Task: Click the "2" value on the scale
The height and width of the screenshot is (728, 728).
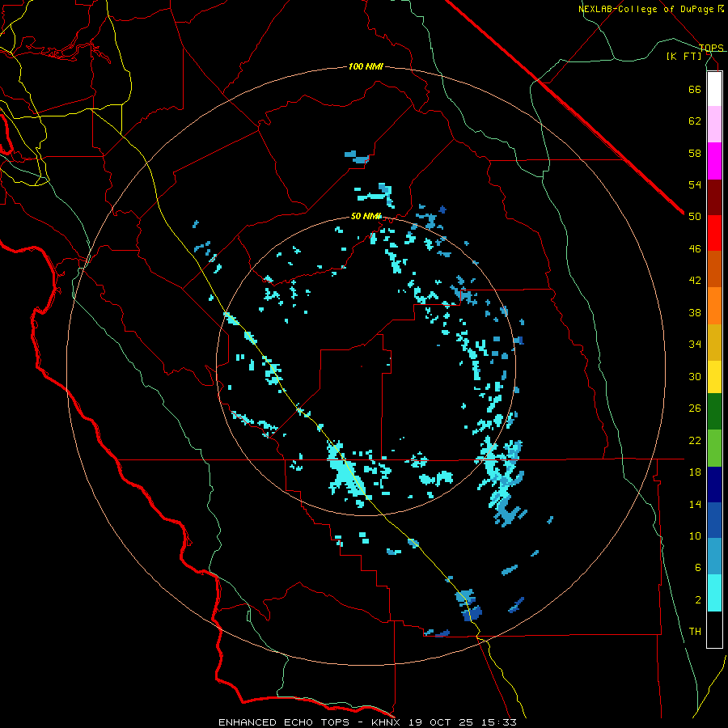Action: [x=698, y=600]
